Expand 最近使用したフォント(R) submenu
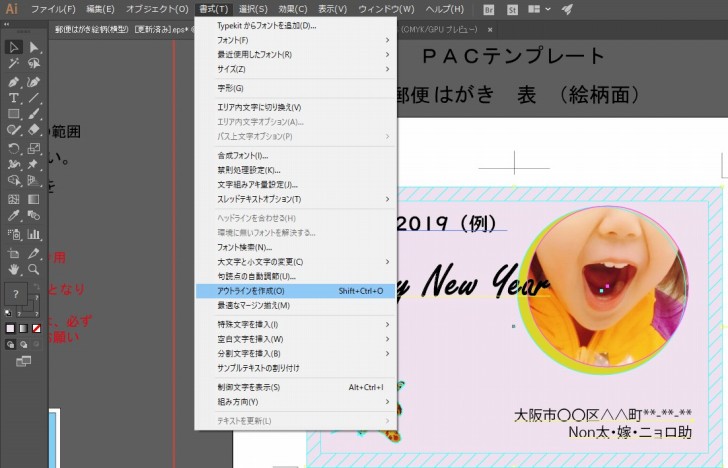728x468 pixels. click(x=296, y=54)
